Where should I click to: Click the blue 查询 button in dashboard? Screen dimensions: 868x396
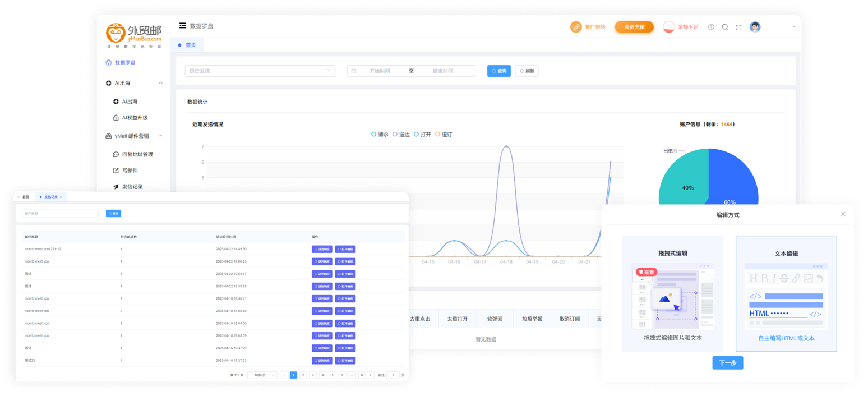pos(499,71)
